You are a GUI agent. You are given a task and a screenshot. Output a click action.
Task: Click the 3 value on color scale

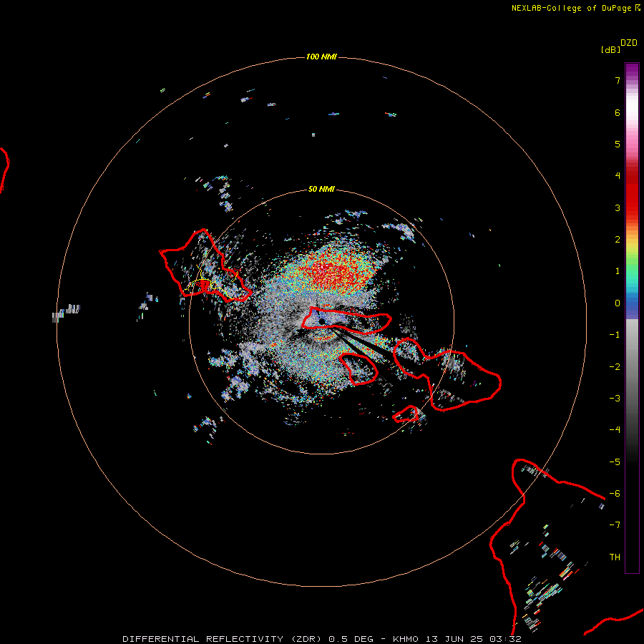[x=618, y=208]
